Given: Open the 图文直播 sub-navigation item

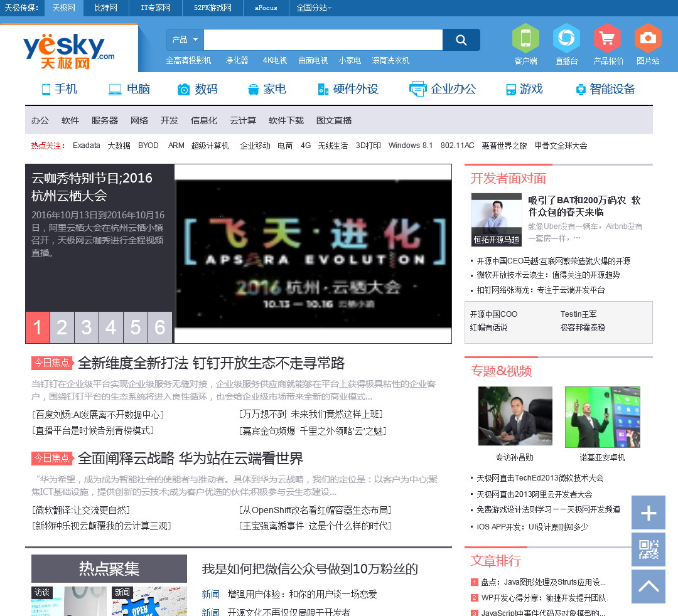Looking at the screenshot, I should tap(334, 120).
